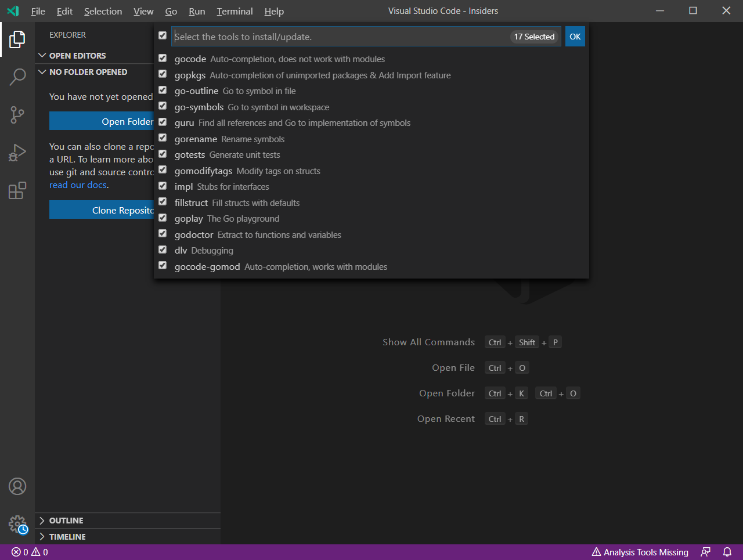
Task: Click the 'Generate unit tests' description
Action: tap(244, 155)
